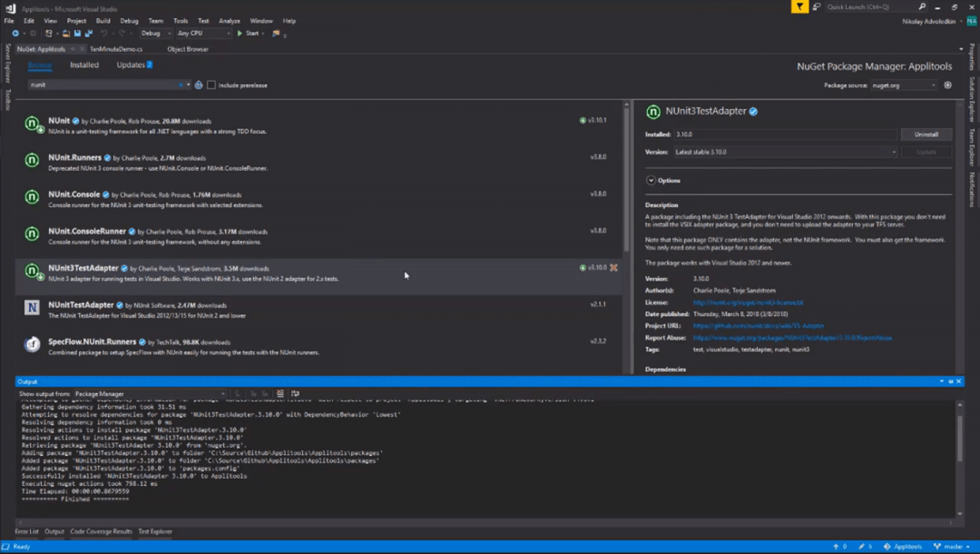Open the Version dropdown showing Latest stable
The width and height of the screenshot is (980, 554).
[x=785, y=153]
